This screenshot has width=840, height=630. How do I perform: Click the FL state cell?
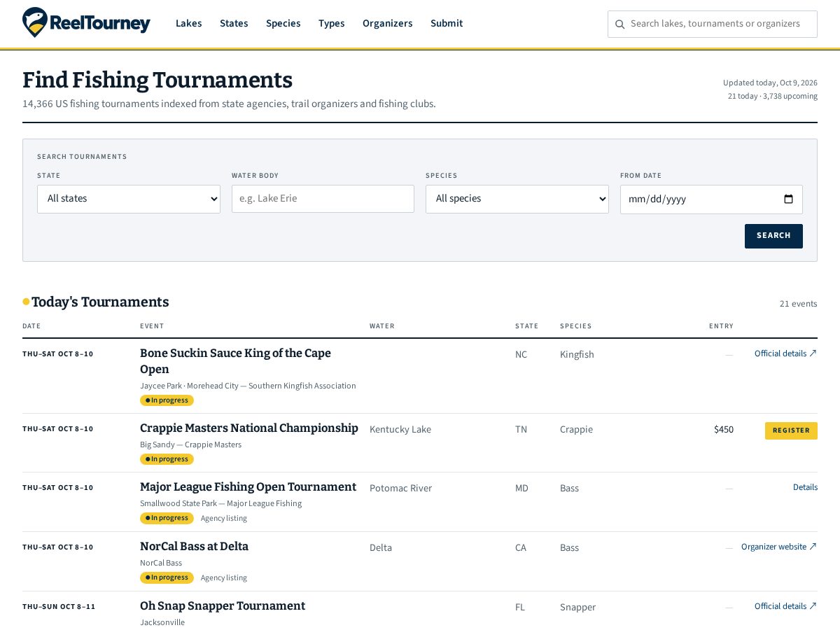tap(520, 607)
